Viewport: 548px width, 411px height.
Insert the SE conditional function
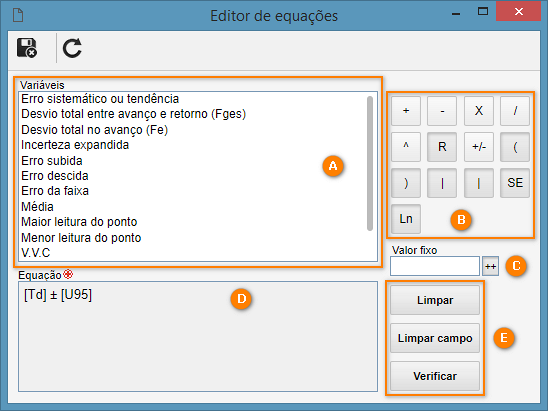tap(515, 183)
